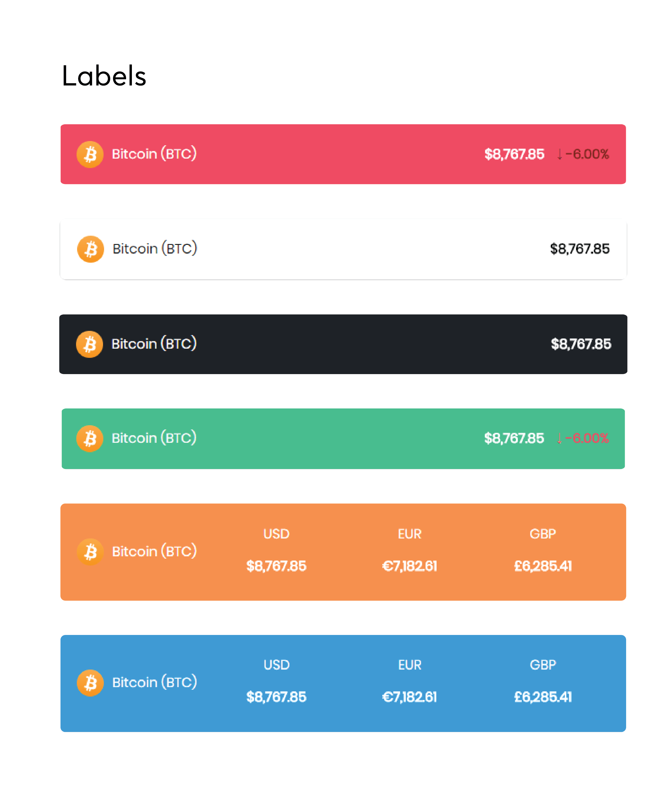Select the -6.00% change in the red label
Image resolution: width=672 pixels, height=803 pixels.
coord(587,154)
